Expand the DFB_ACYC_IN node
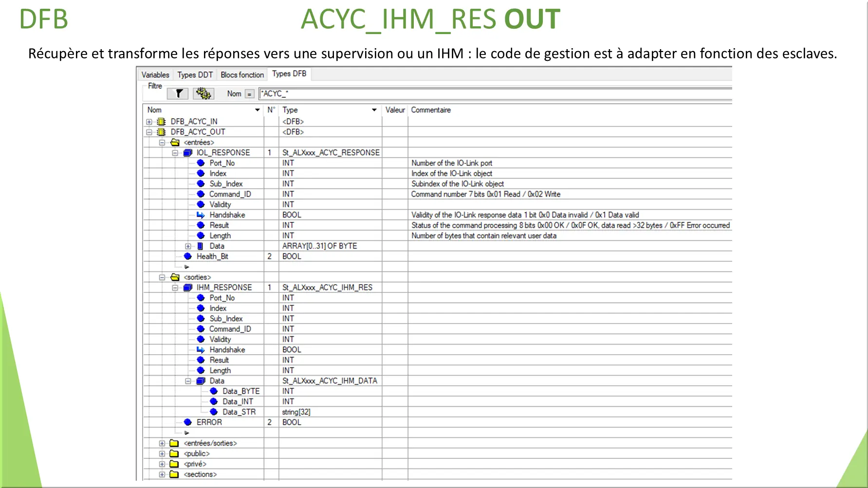868x488 pixels. click(x=149, y=122)
